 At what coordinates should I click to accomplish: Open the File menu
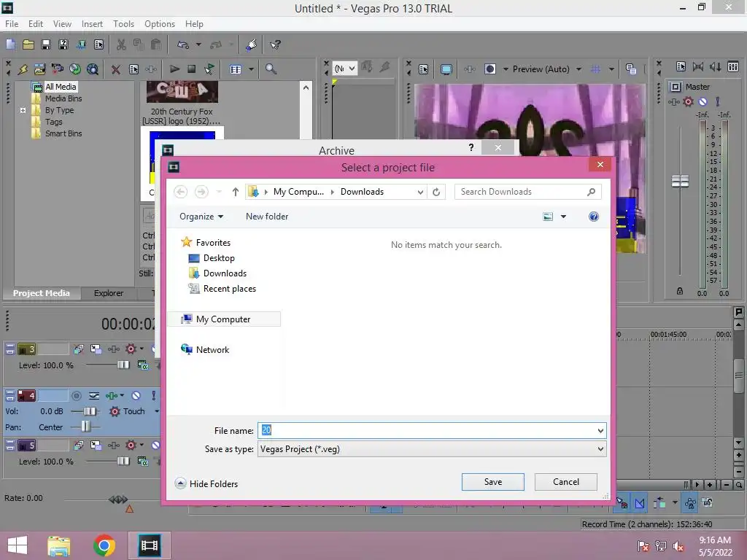(12, 24)
